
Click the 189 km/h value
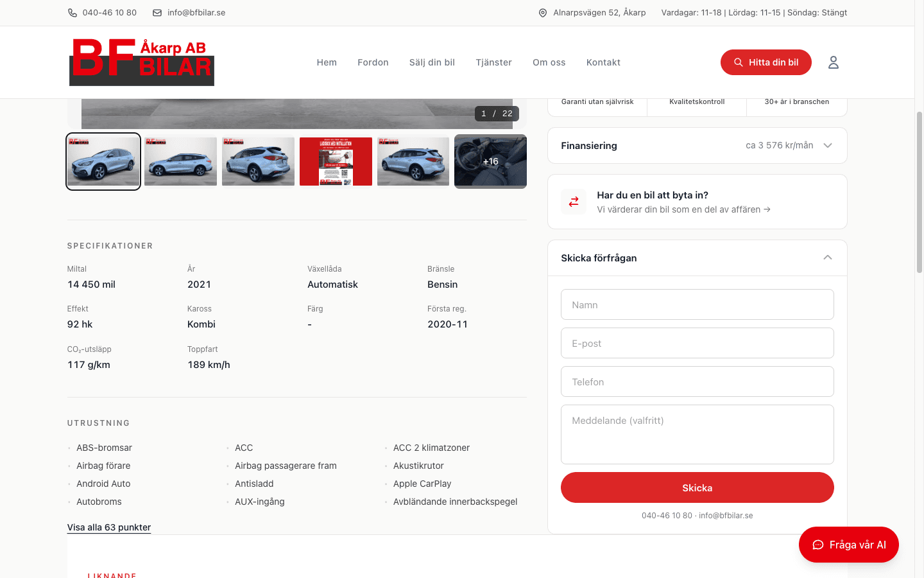[x=209, y=365]
